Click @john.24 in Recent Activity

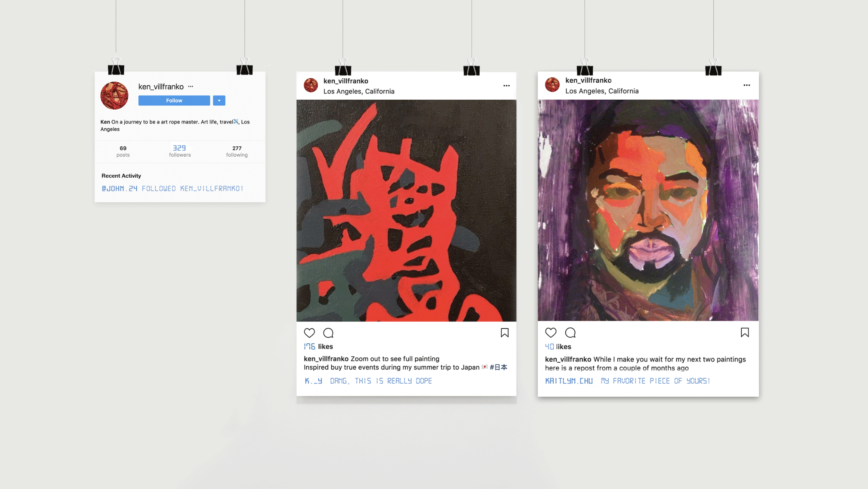point(119,188)
